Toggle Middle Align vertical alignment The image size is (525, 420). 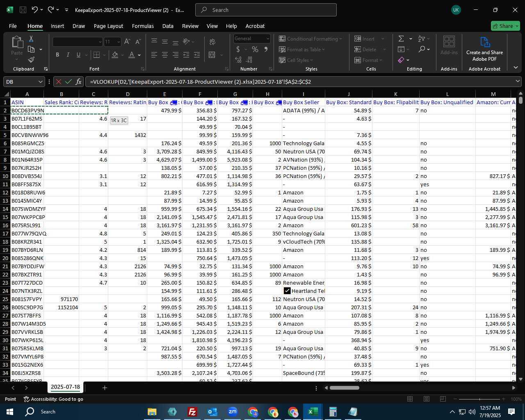coord(165,41)
